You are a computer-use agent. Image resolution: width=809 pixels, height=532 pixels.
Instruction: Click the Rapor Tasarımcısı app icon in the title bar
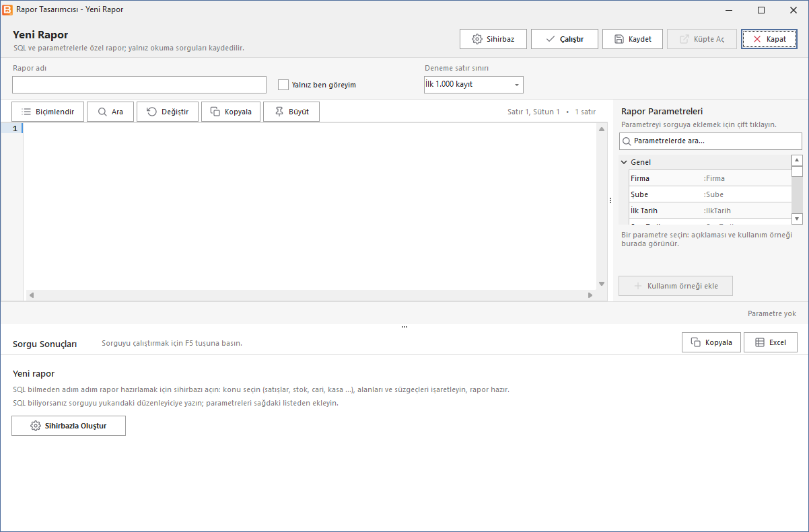(8, 10)
